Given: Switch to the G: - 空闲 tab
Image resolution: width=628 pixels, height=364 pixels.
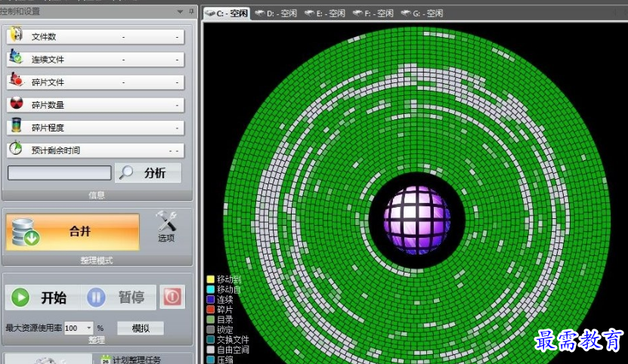Looking at the screenshot, I should point(422,13).
